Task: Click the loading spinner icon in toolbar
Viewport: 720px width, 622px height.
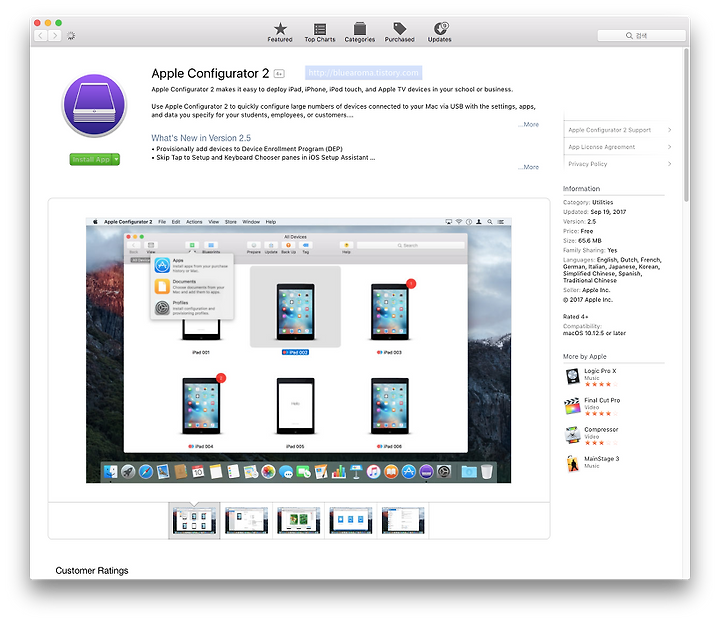Action: pos(71,35)
